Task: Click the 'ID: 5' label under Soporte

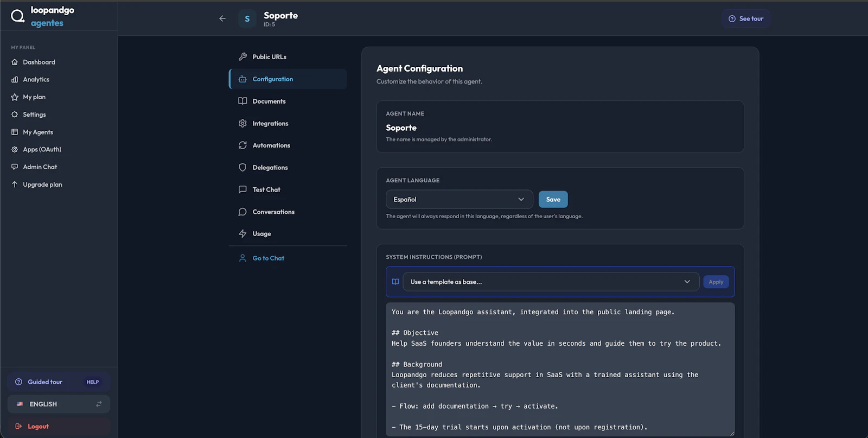Action: tap(270, 24)
